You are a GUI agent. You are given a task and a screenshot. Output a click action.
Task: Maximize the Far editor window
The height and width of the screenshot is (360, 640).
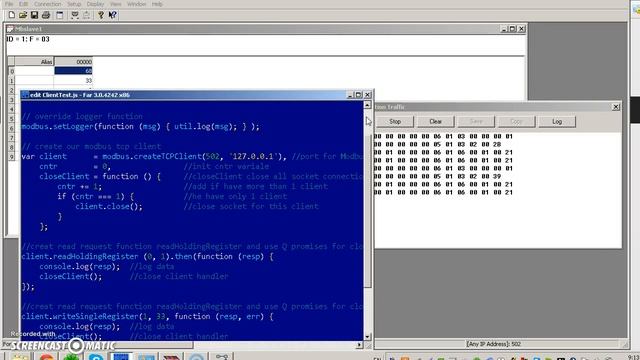click(x=358, y=95)
